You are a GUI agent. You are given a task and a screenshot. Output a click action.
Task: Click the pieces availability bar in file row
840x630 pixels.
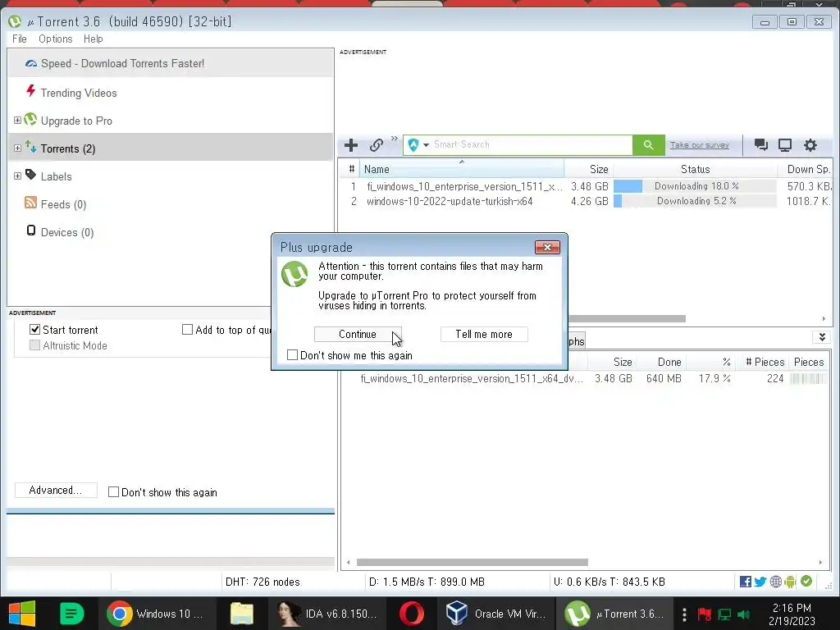(x=807, y=379)
